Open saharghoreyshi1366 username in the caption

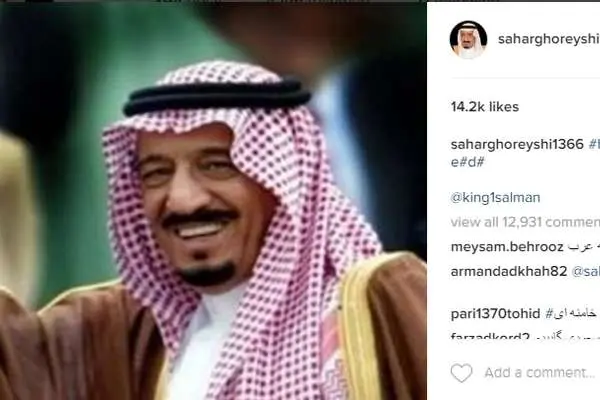click(517, 144)
